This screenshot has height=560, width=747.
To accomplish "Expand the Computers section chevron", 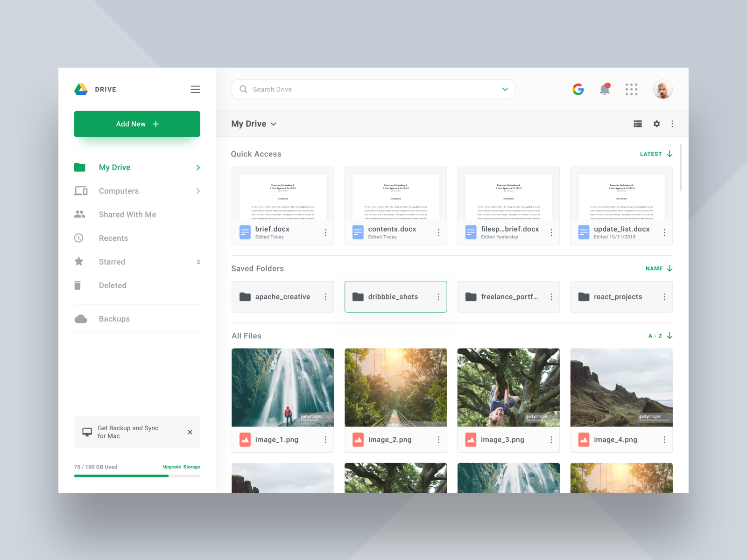I will [197, 191].
